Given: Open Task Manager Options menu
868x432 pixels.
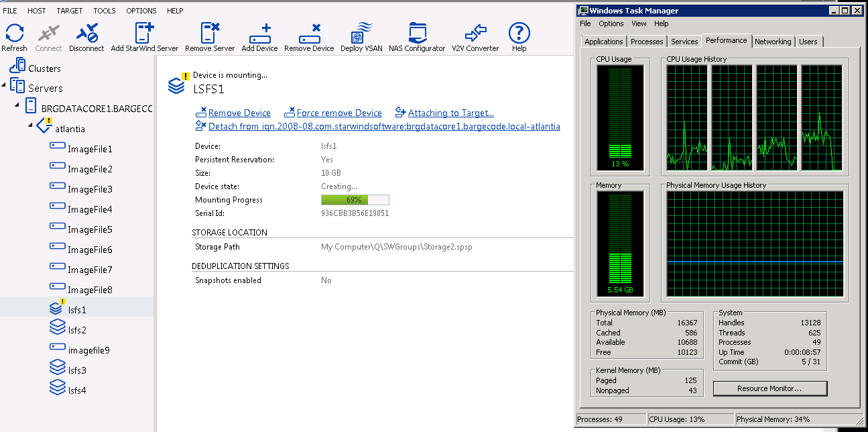Looking at the screenshot, I should click(611, 23).
